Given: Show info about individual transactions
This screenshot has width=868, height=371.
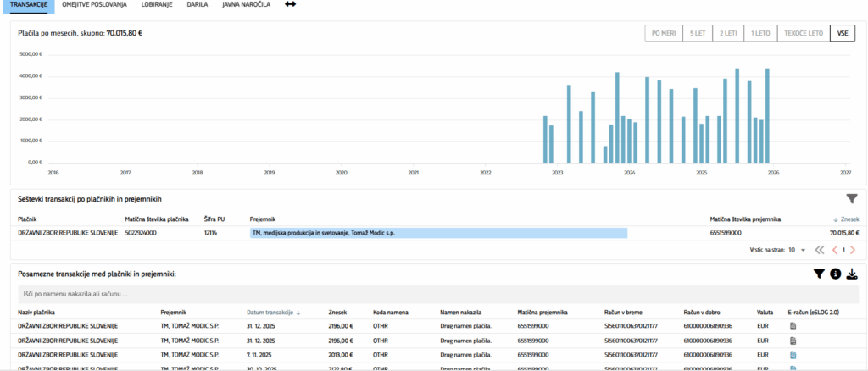Looking at the screenshot, I should pyautogui.click(x=835, y=274).
